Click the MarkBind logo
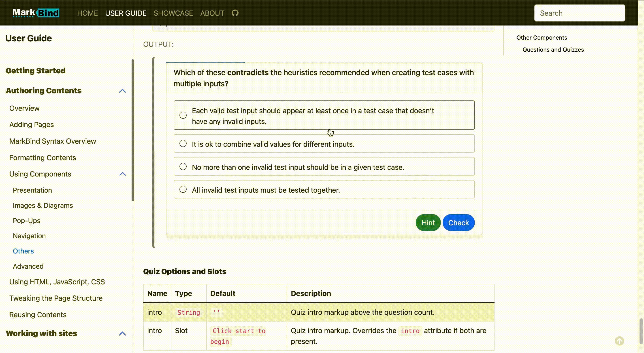This screenshot has height=353, width=644. click(x=36, y=13)
